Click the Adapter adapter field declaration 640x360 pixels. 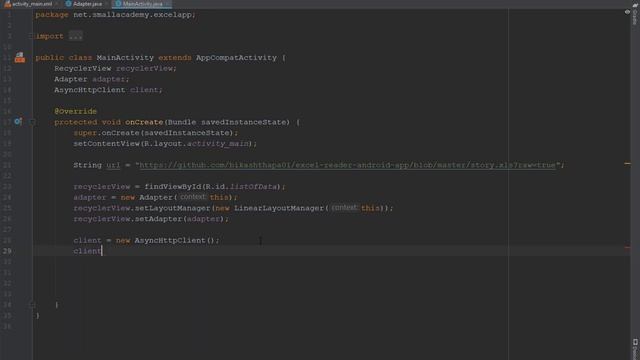[92, 79]
